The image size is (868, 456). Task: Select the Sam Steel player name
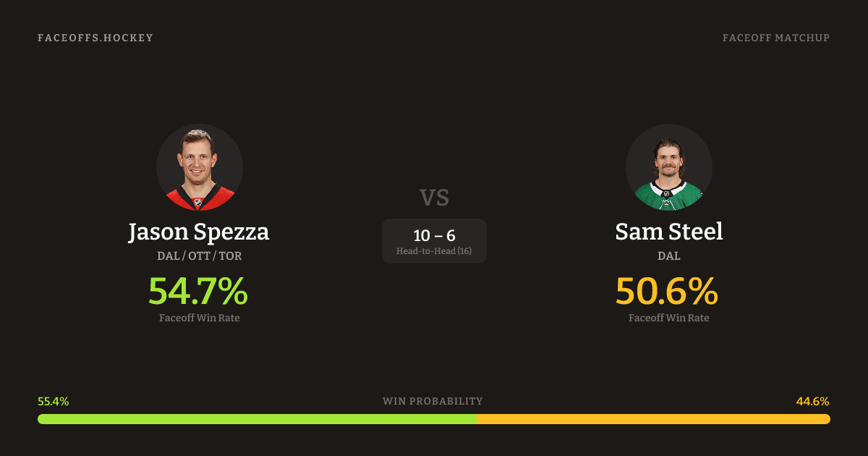click(668, 232)
